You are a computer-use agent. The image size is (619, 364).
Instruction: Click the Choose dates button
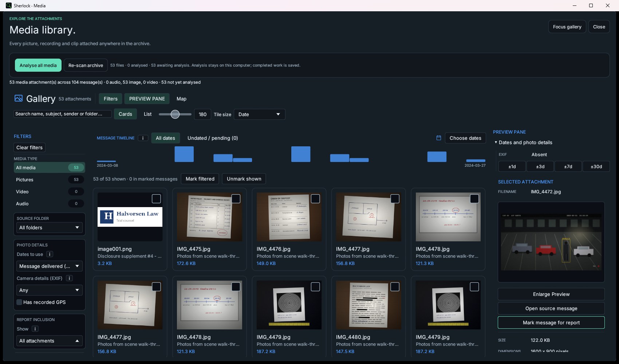(465, 138)
